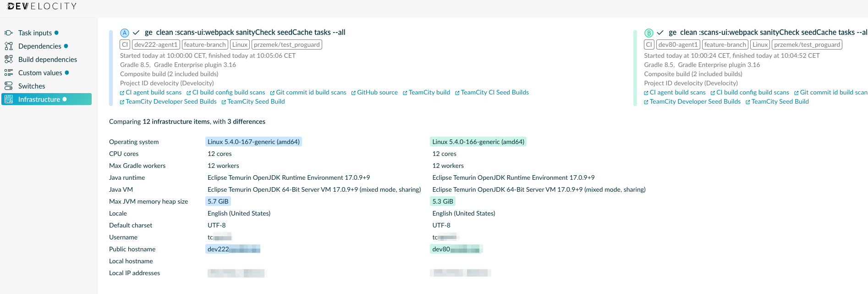This screenshot has height=294, width=868.
Task: Click the Task inputs sidebar icon
Action: point(9,33)
